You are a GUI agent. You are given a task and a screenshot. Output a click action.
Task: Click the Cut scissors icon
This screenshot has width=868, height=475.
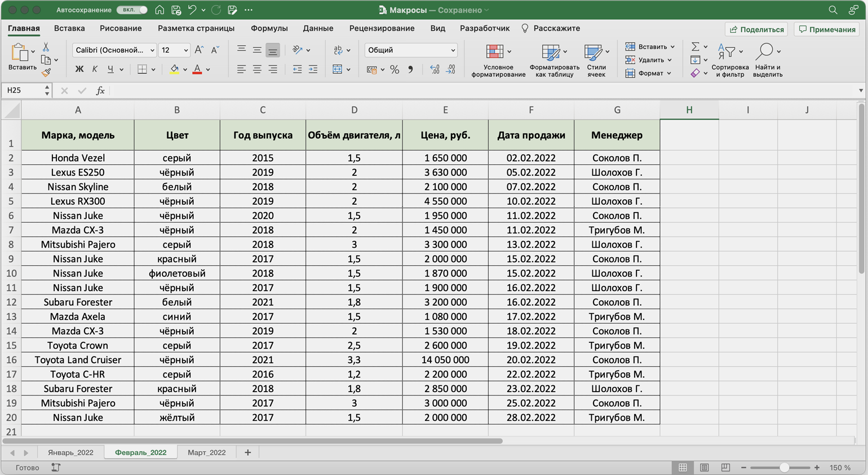click(46, 47)
